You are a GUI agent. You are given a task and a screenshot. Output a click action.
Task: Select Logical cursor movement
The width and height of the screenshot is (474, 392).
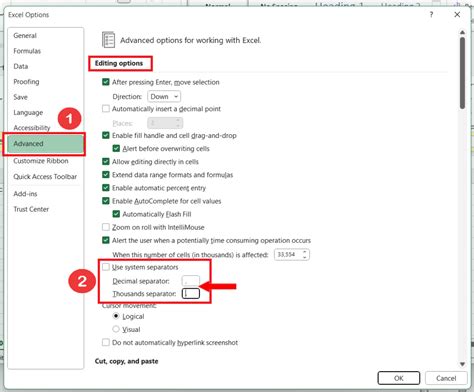point(116,316)
